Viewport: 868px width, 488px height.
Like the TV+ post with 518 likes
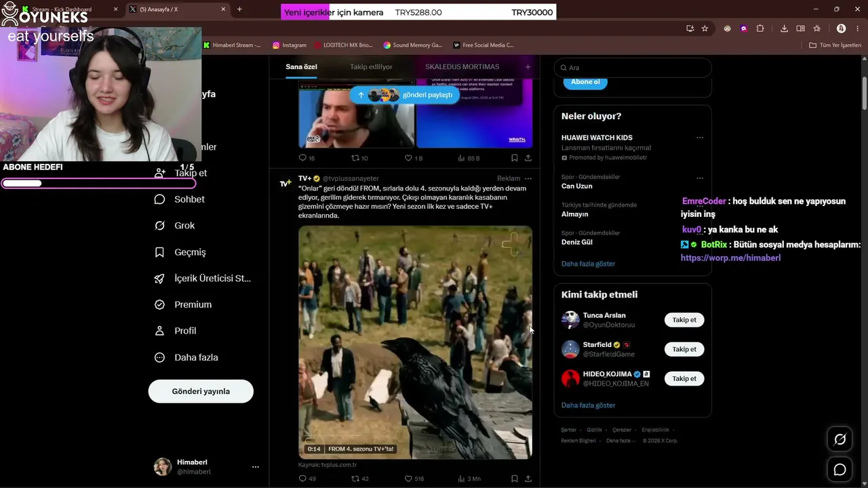[x=408, y=479]
